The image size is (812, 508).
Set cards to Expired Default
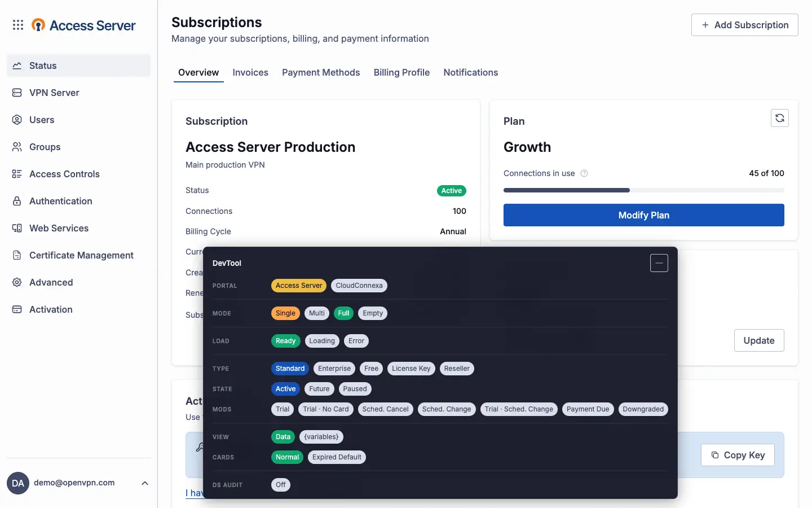pos(337,457)
